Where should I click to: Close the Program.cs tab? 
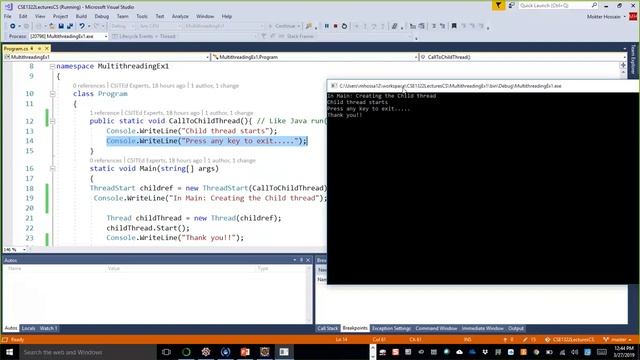pyautogui.click(x=46, y=49)
